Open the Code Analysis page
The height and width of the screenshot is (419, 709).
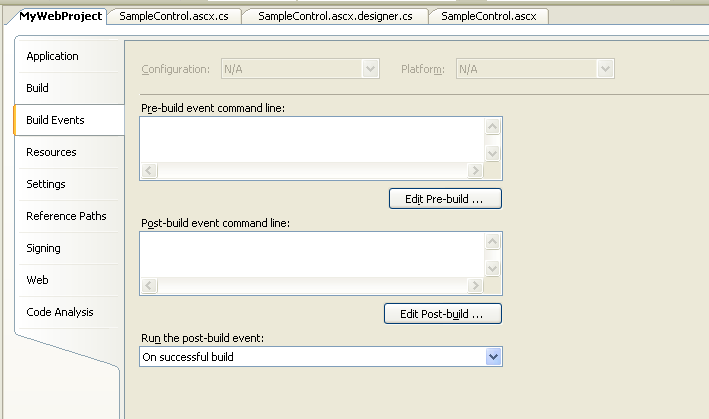click(x=60, y=312)
